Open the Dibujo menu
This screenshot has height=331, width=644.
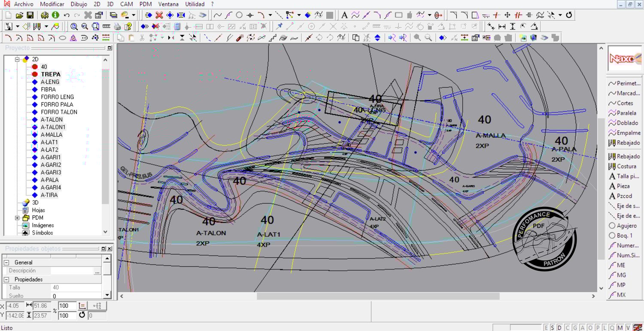click(79, 4)
